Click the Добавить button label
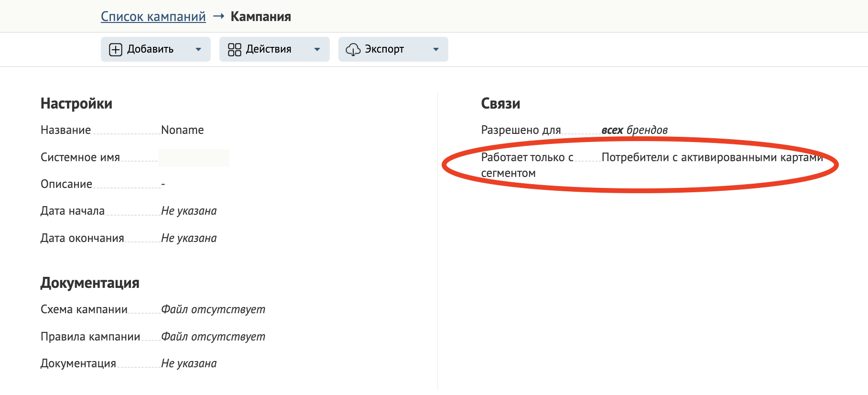868x395 pixels. (150, 49)
